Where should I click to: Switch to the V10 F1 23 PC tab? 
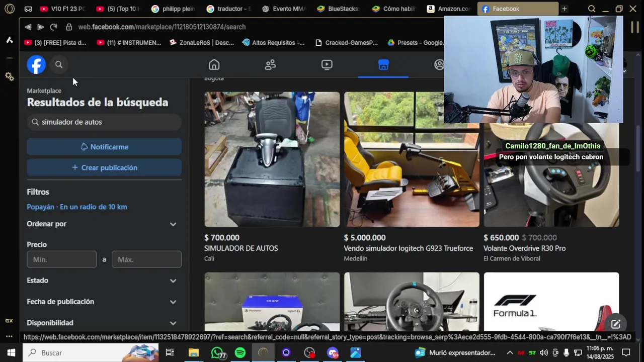(62, 9)
